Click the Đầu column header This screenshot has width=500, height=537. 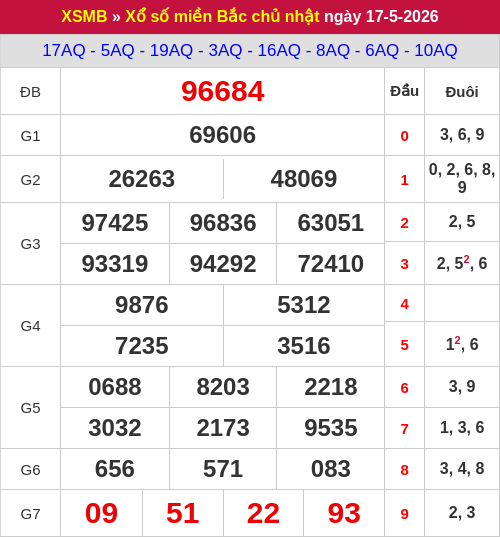(x=404, y=91)
